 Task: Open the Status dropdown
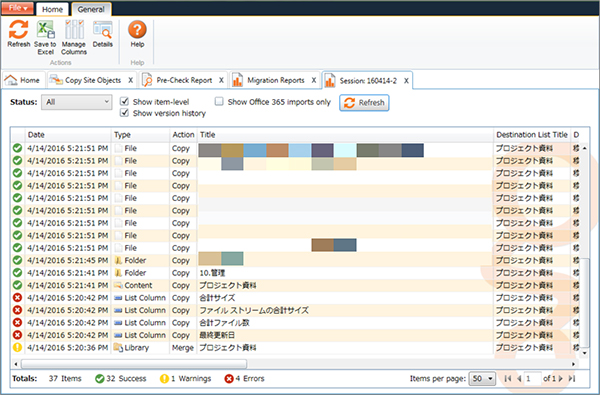coord(77,102)
